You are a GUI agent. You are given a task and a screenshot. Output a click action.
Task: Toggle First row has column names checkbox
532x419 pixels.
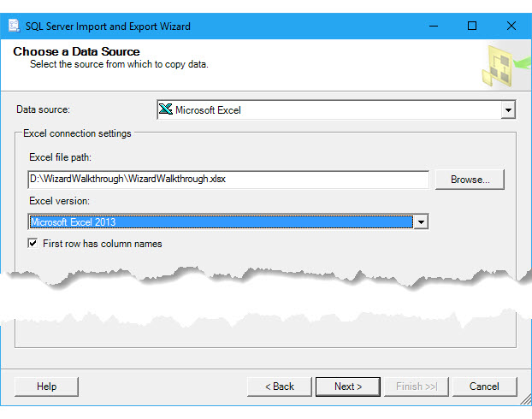pos(33,244)
